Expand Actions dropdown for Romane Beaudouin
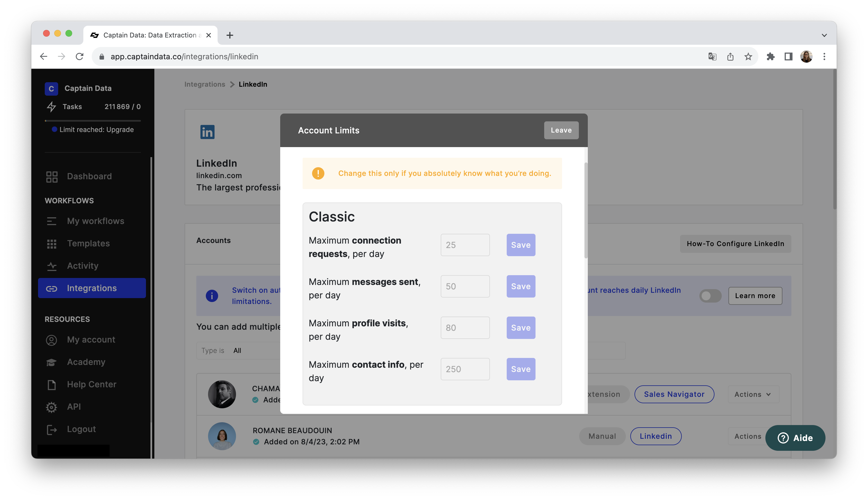The width and height of the screenshot is (868, 500). click(747, 436)
